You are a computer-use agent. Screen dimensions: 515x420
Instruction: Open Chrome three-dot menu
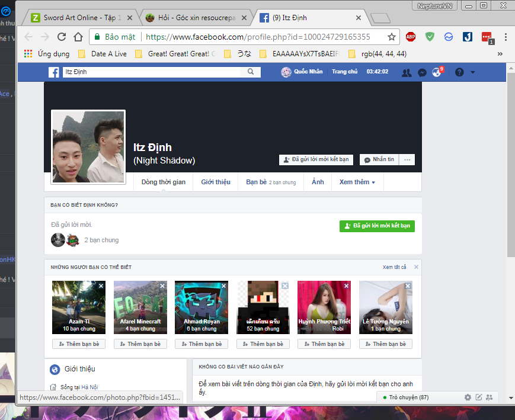pos(506,37)
